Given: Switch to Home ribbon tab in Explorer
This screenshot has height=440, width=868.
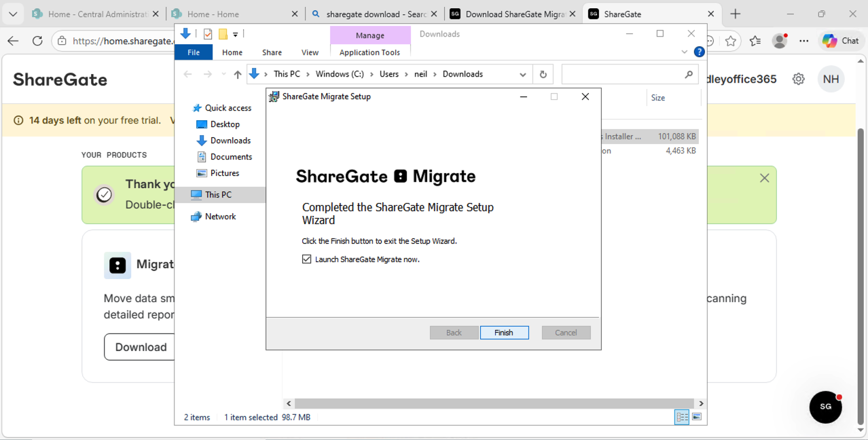Looking at the screenshot, I should (x=232, y=52).
